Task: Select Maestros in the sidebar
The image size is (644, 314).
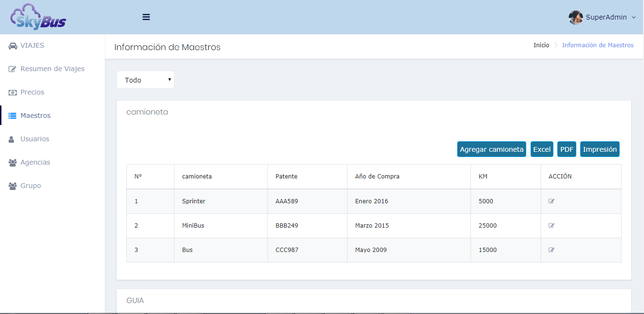Action: (35, 116)
